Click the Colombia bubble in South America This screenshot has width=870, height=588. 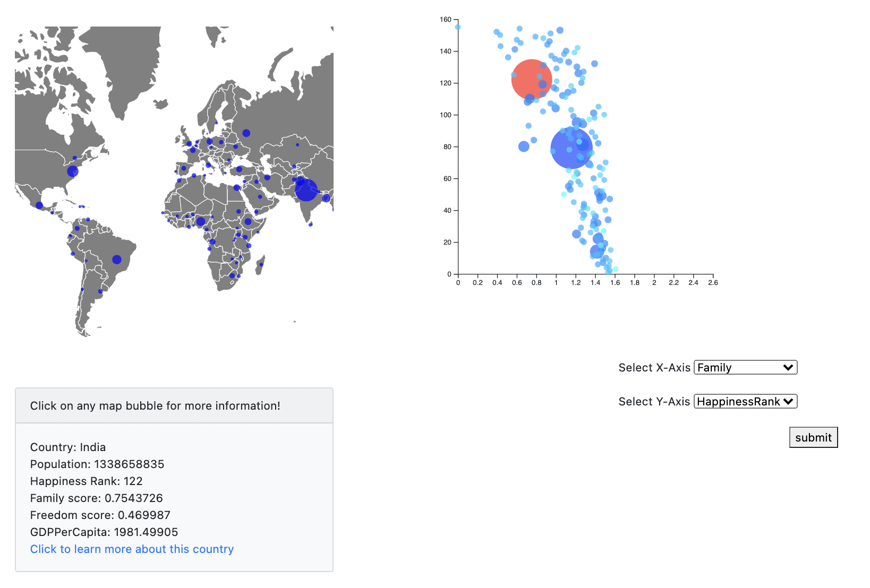(77, 229)
